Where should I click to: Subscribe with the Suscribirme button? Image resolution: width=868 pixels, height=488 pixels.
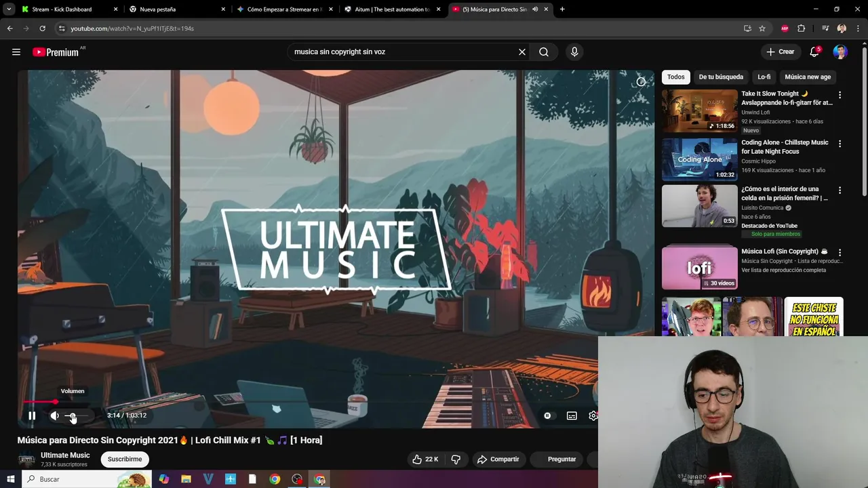pyautogui.click(x=125, y=459)
